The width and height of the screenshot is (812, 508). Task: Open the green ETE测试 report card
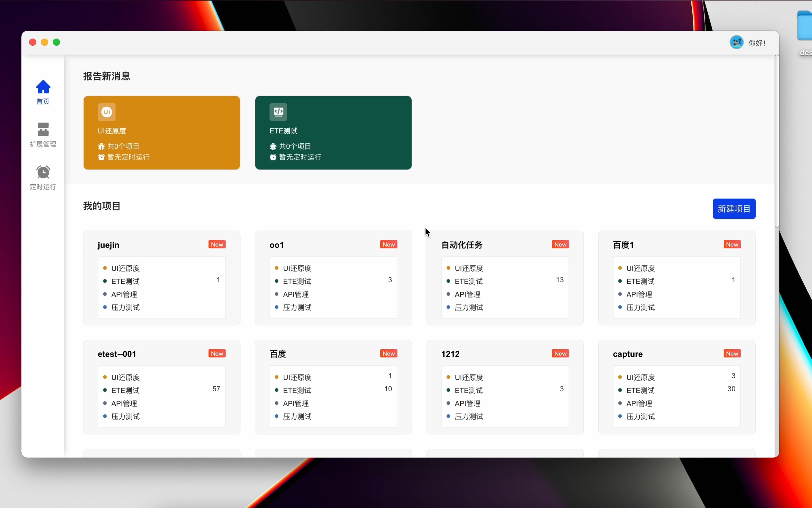[334, 133]
